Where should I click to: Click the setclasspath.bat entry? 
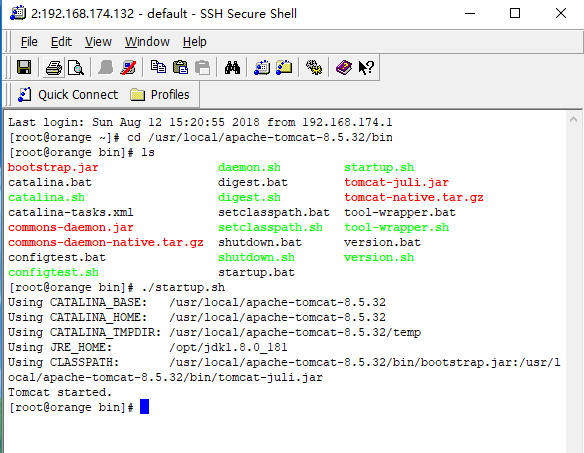click(274, 212)
